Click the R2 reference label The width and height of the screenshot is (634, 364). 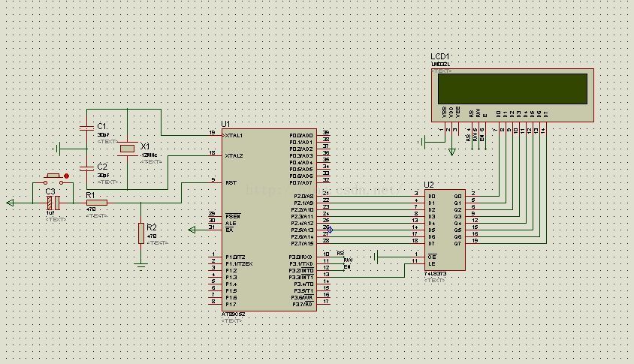tap(152, 227)
